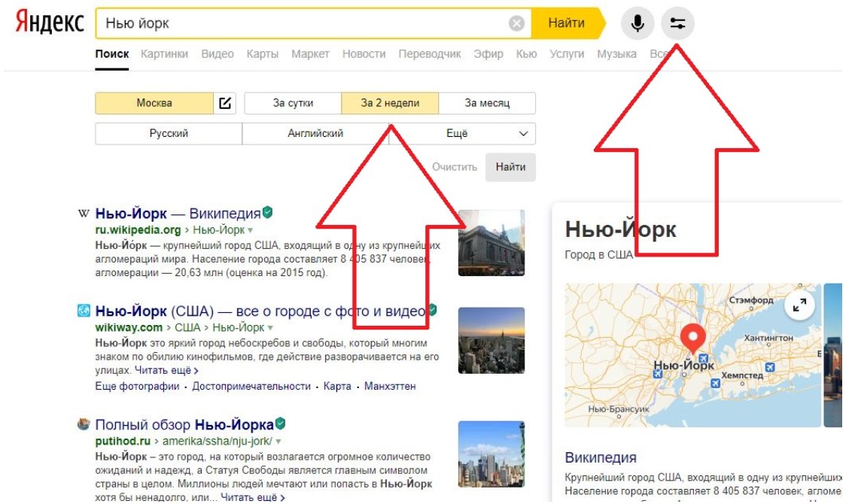Click Читать ещё in wikiway snippet
858x504 pixels.
pyautogui.click(x=166, y=370)
